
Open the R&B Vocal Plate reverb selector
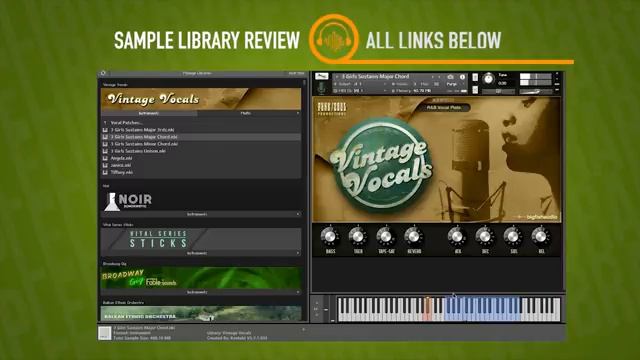point(444,108)
